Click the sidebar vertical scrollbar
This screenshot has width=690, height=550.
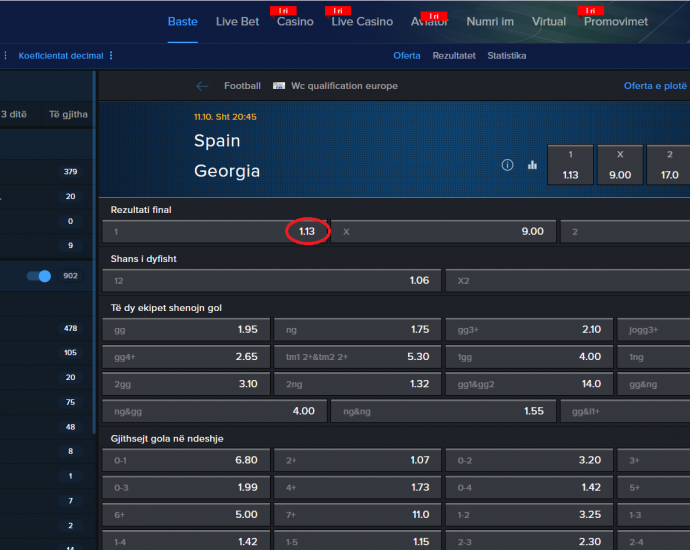click(94, 253)
